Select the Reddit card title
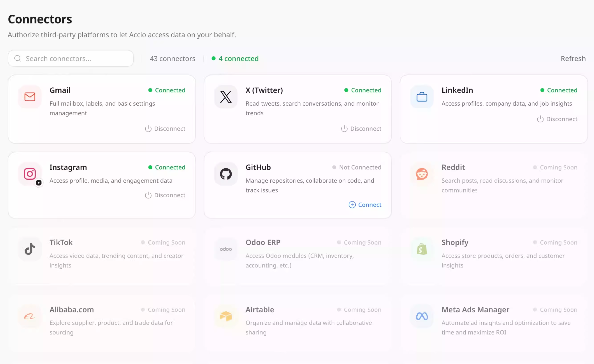This screenshot has width=594, height=364. point(453,167)
